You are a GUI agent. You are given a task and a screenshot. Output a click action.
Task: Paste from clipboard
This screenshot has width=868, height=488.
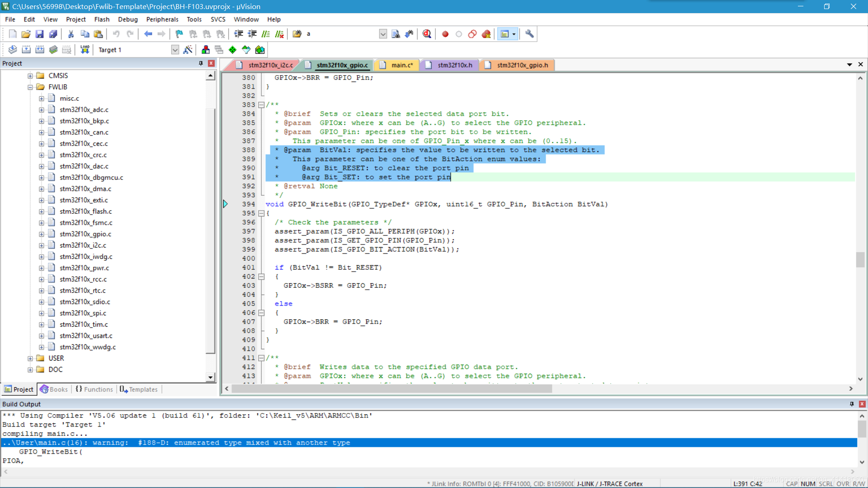pos(98,34)
